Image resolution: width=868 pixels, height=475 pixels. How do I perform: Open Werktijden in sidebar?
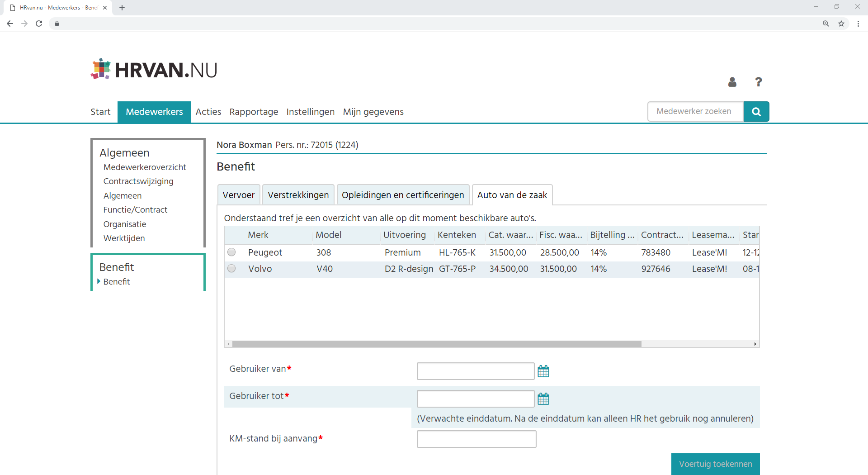(x=124, y=238)
